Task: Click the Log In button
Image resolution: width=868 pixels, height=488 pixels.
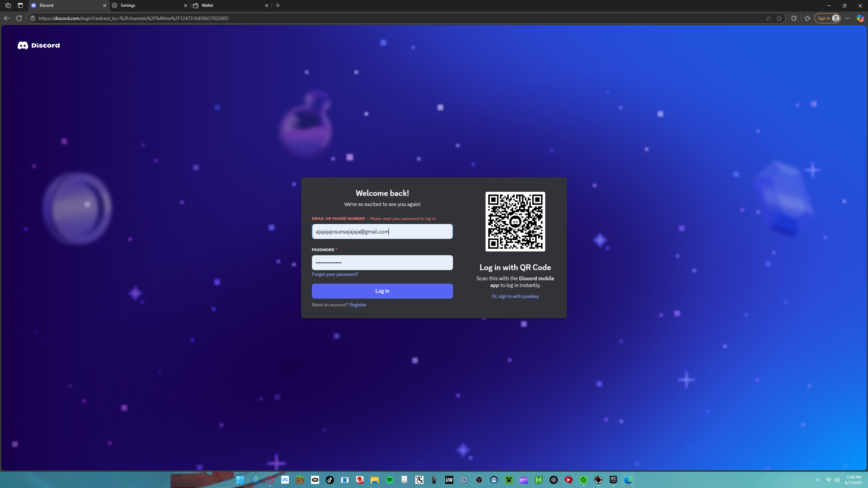Action: click(382, 291)
